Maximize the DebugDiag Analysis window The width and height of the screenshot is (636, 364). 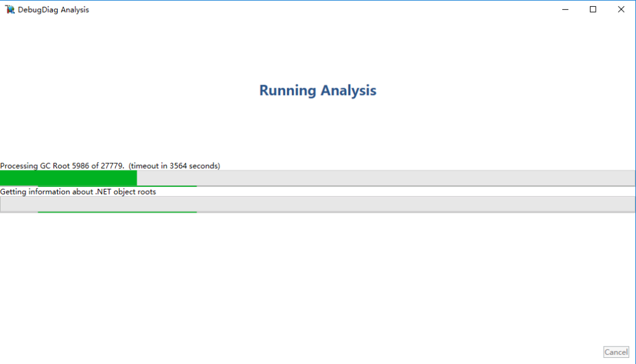coord(593,9)
